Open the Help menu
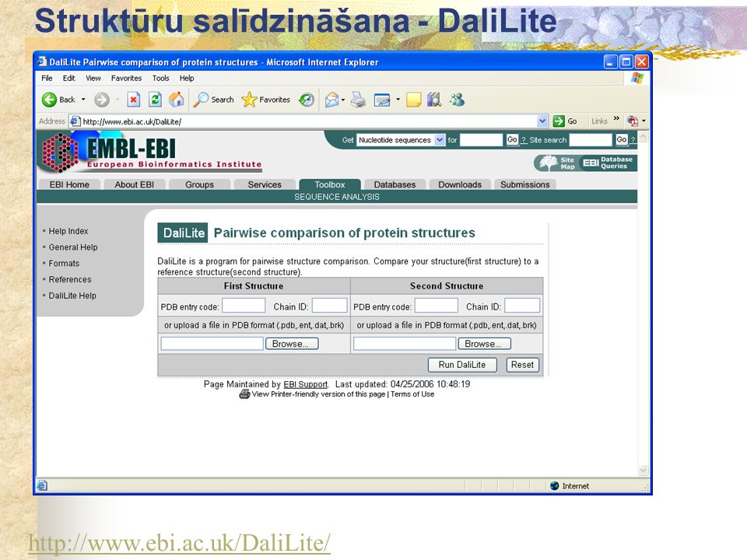The image size is (747, 560). (187, 78)
